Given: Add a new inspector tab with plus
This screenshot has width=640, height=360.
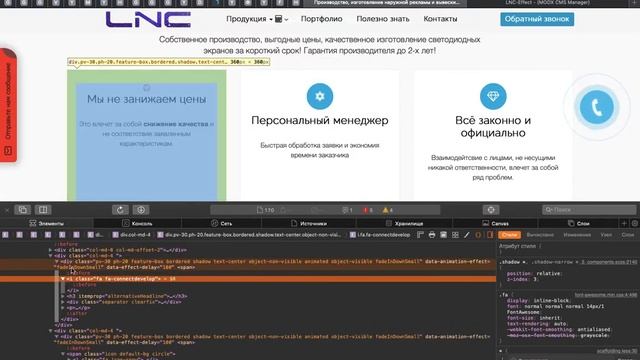Looking at the screenshot, I should coord(624,223).
